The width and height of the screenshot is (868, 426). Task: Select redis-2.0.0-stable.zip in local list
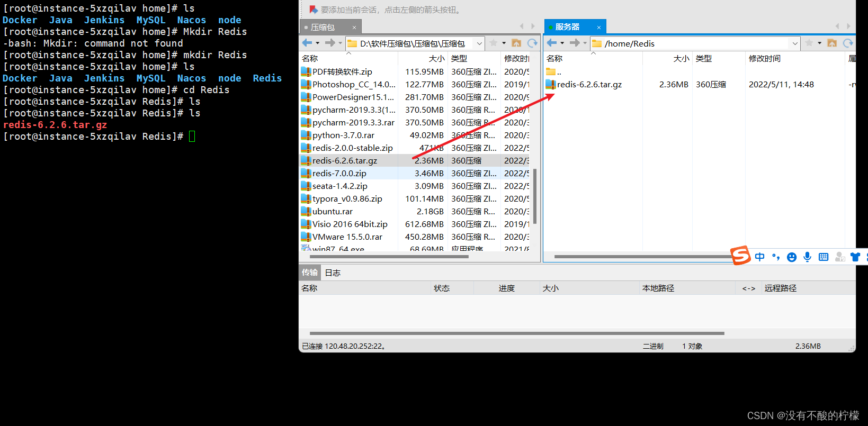353,148
